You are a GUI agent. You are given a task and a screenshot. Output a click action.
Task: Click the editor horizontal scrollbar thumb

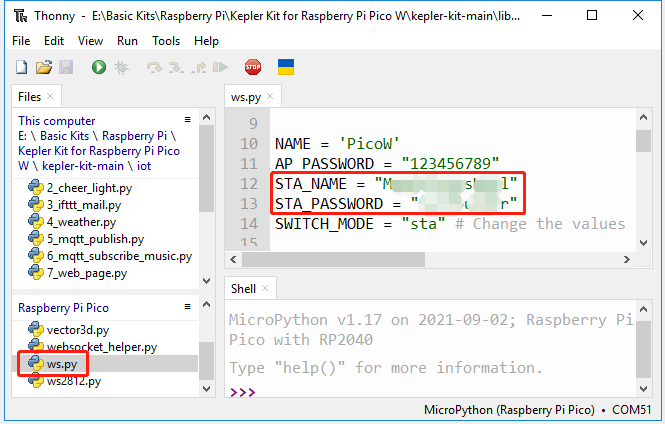pos(333,259)
